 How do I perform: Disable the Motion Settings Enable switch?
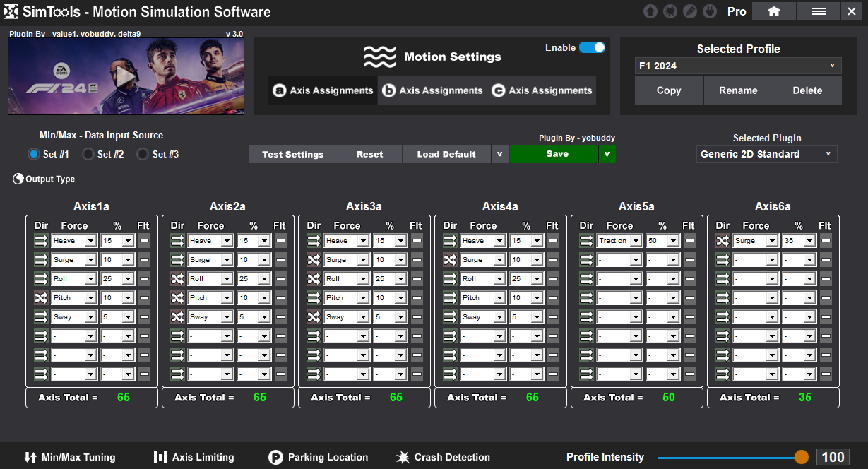pyautogui.click(x=592, y=47)
